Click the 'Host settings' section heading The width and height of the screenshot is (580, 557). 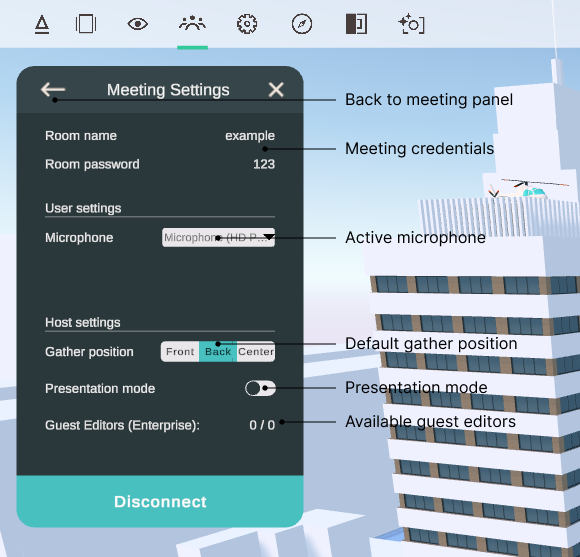click(83, 323)
